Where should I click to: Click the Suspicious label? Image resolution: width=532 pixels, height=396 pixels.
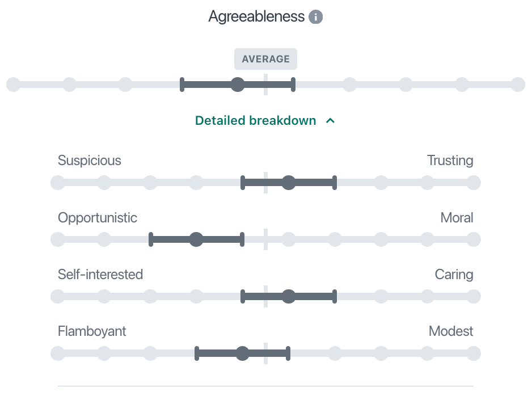click(x=90, y=161)
